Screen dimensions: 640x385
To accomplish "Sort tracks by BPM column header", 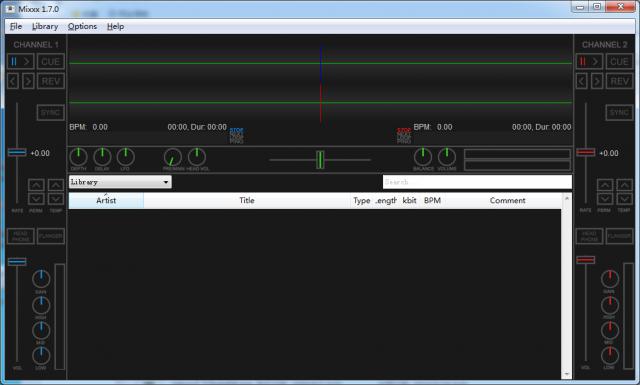I will 432,200.
